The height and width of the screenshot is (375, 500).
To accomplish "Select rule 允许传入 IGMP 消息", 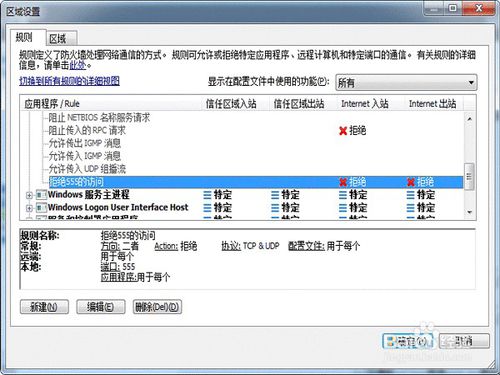I will (x=85, y=156).
